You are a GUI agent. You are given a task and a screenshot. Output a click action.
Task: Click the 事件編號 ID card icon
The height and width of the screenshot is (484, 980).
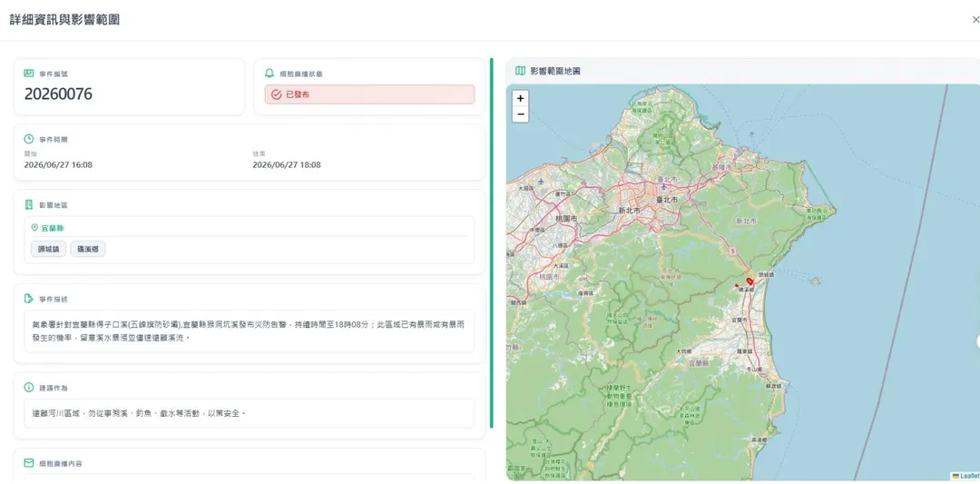(x=29, y=74)
